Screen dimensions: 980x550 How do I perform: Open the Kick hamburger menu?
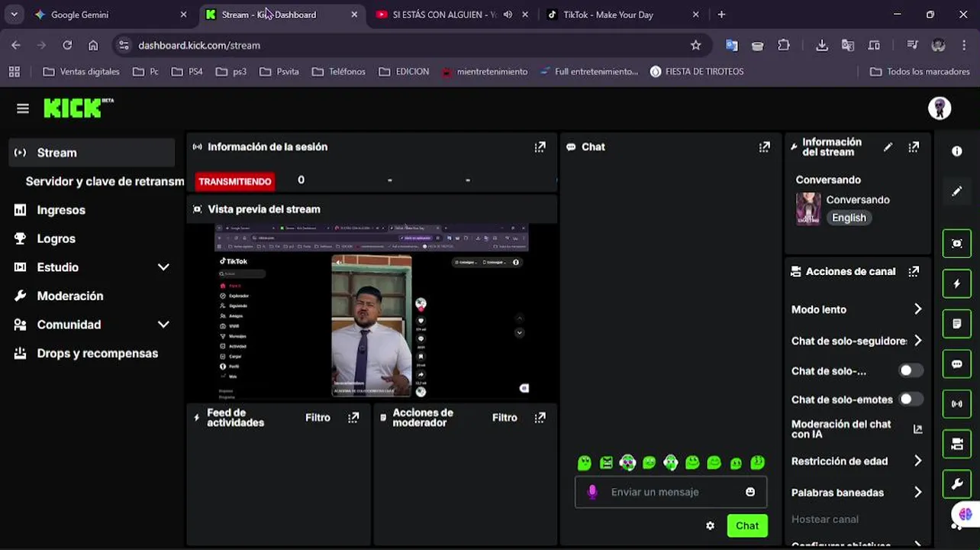(x=23, y=108)
